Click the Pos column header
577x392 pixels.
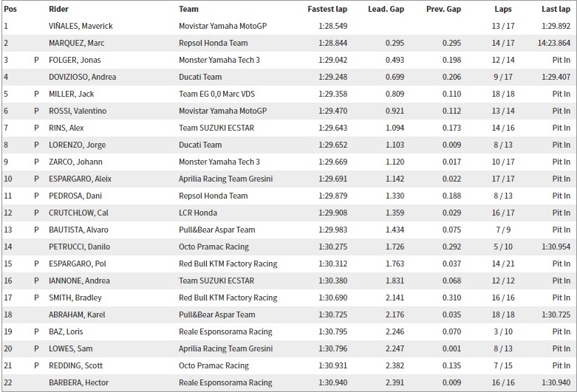[x=10, y=9]
